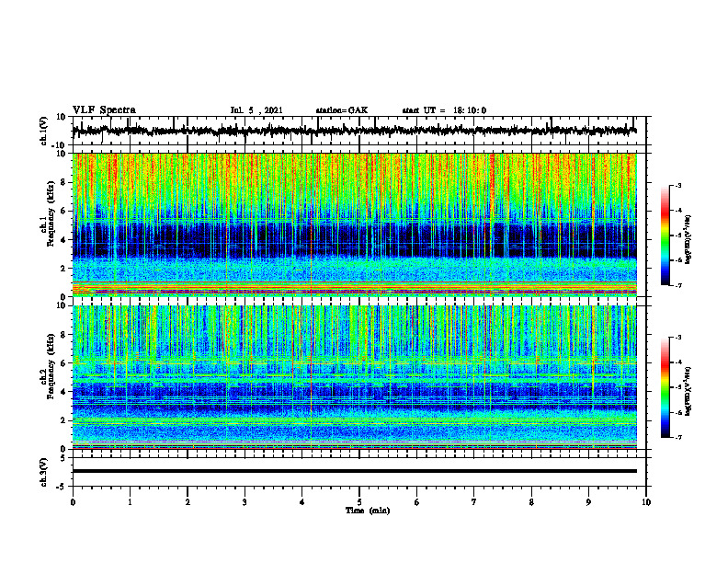Click the "ch.3(V)" axis label

43,473
